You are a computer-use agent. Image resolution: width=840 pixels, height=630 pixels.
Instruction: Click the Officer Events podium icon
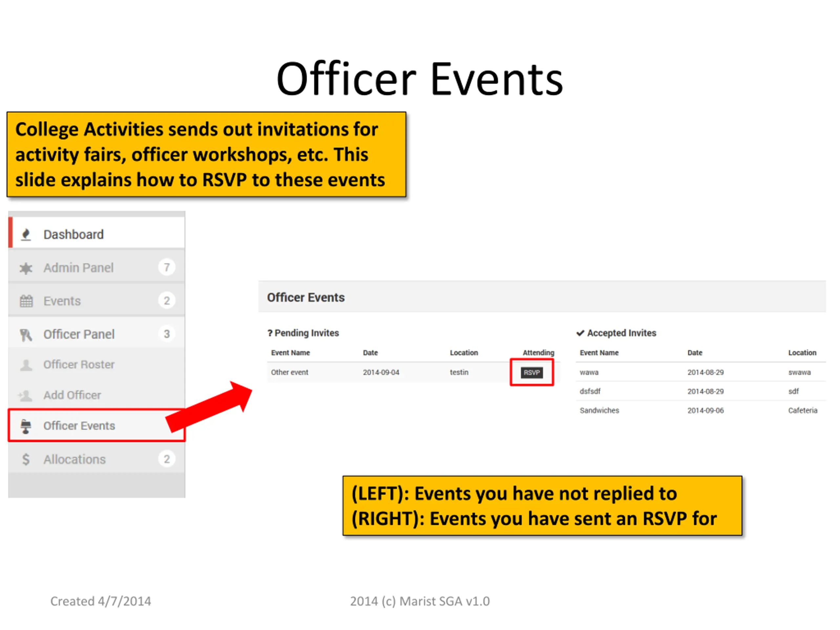[x=26, y=427]
